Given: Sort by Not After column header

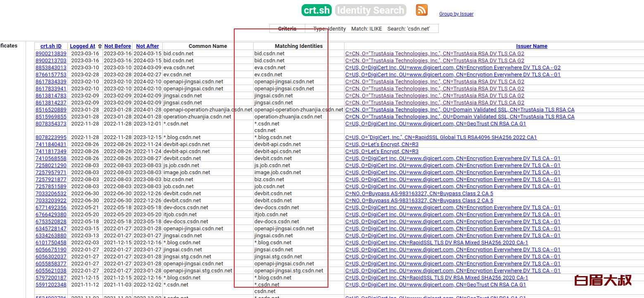Looking at the screenshot, I should click(x=147, y=46).
